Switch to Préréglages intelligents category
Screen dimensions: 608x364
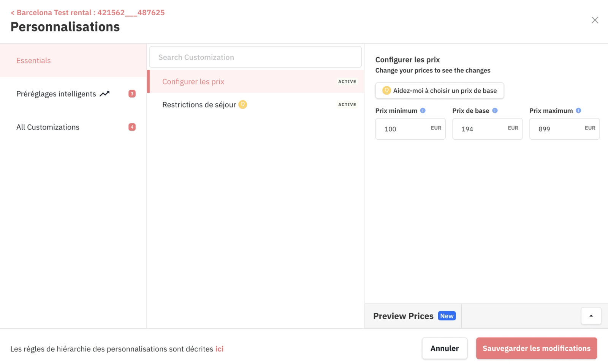[x=73, y=94]
